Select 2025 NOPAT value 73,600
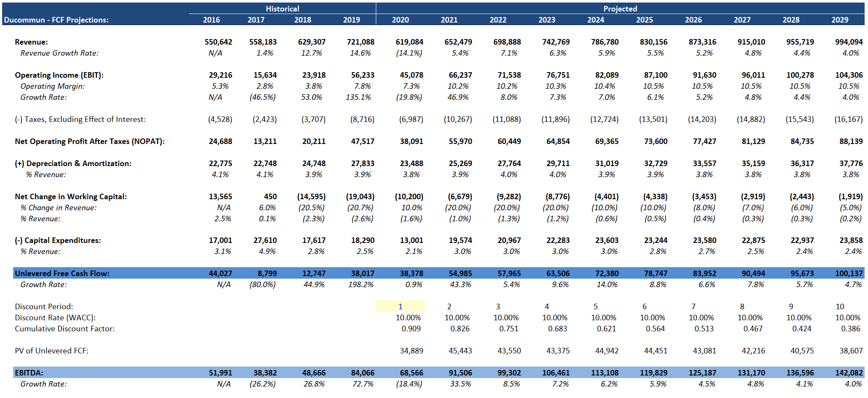 (656, 141)
